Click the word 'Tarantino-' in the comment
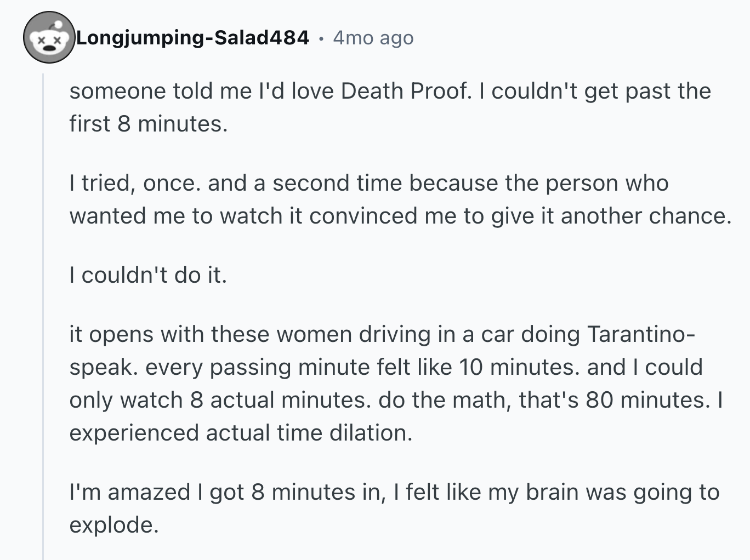 click(x=641, y=334)
